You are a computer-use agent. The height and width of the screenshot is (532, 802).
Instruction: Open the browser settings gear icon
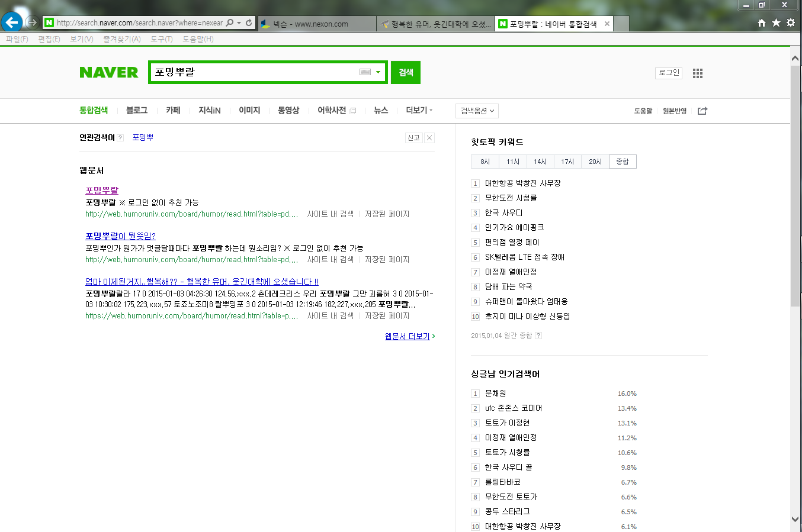[791, 22]
